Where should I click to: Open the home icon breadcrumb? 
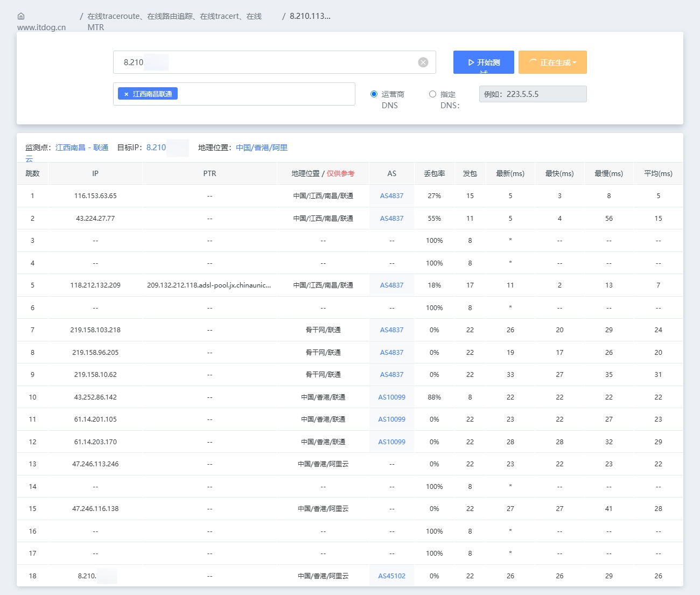(x=21, y=16)
